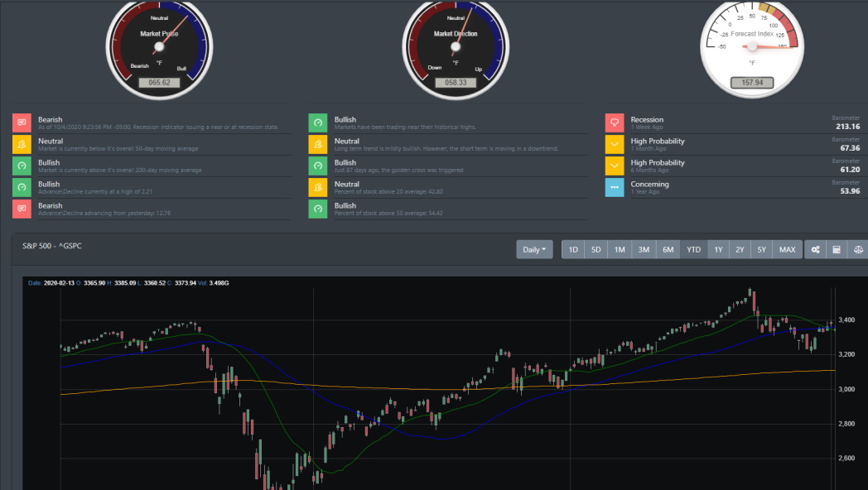Click the yellow icon beside the long term trend row
Screen dimensions: 868x490
pos(318,144)
